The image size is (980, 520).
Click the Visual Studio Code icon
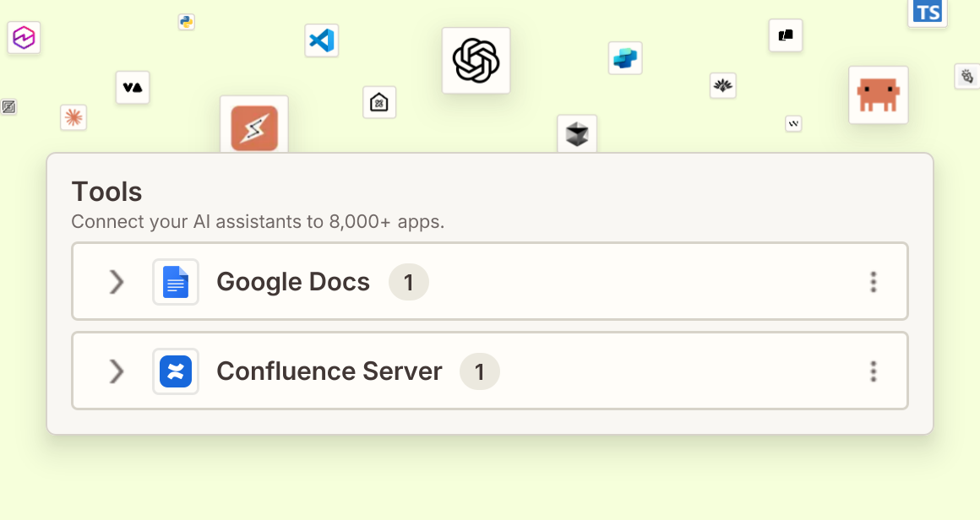322,41
